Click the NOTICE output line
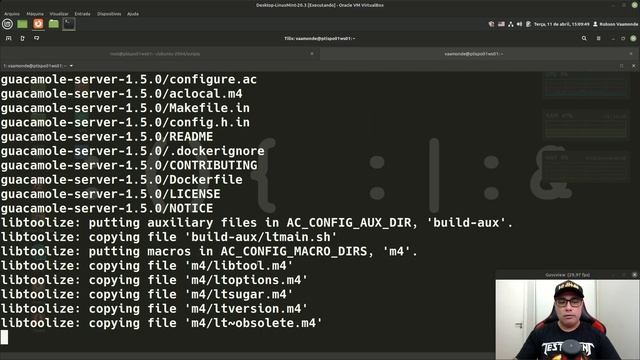This screenshot has height=360, width=640. pos(107,208)
